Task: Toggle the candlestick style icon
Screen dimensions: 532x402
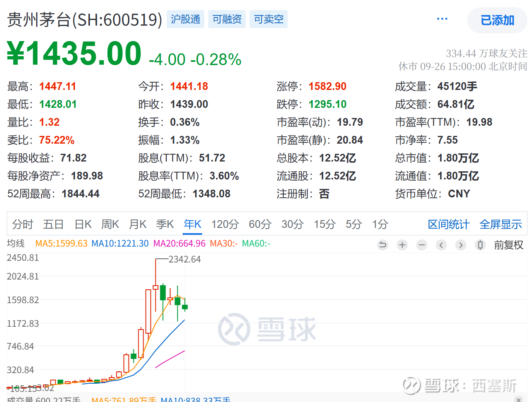Action: [480, 245]
